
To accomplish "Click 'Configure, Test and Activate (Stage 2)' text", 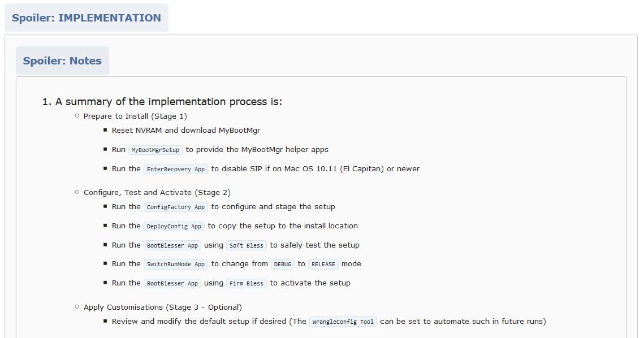I will tap(157, 193).
